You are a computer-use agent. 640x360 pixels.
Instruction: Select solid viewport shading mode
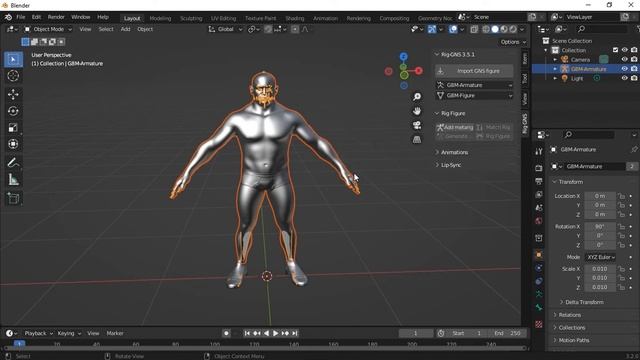tap(495, 29)
